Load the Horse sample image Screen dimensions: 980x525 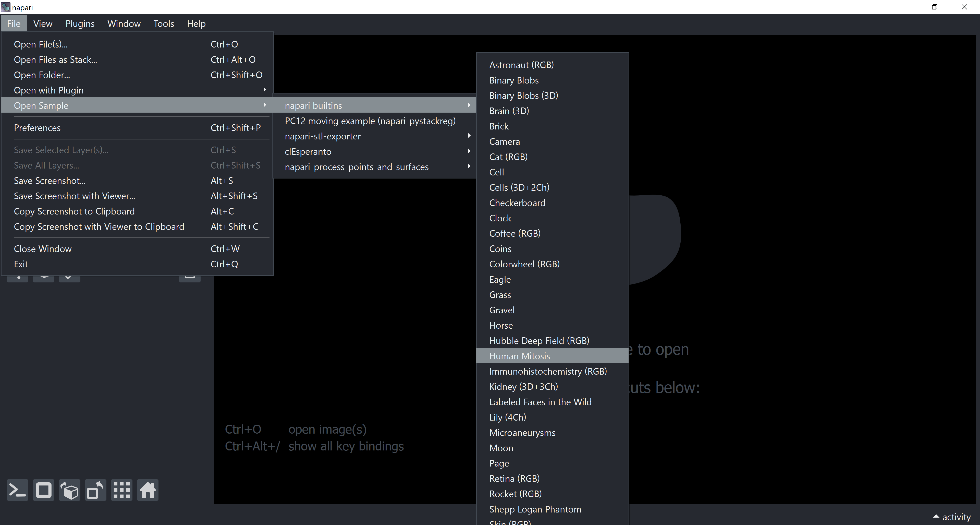click(x=552, y=326)
